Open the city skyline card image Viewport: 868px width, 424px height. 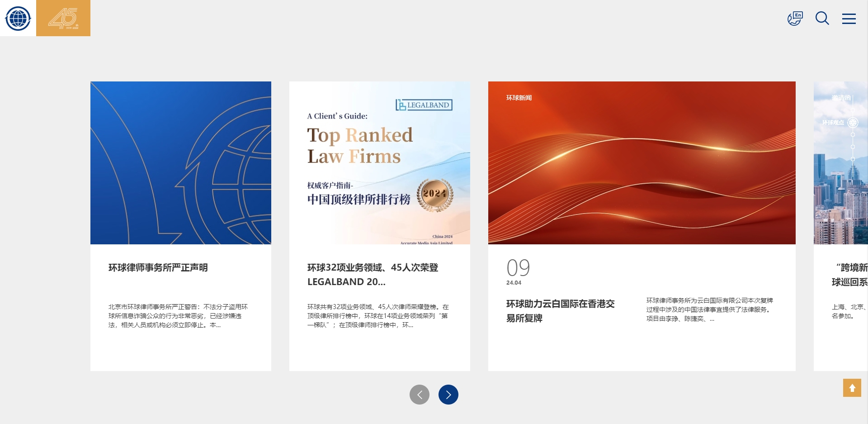click(841, 163)
